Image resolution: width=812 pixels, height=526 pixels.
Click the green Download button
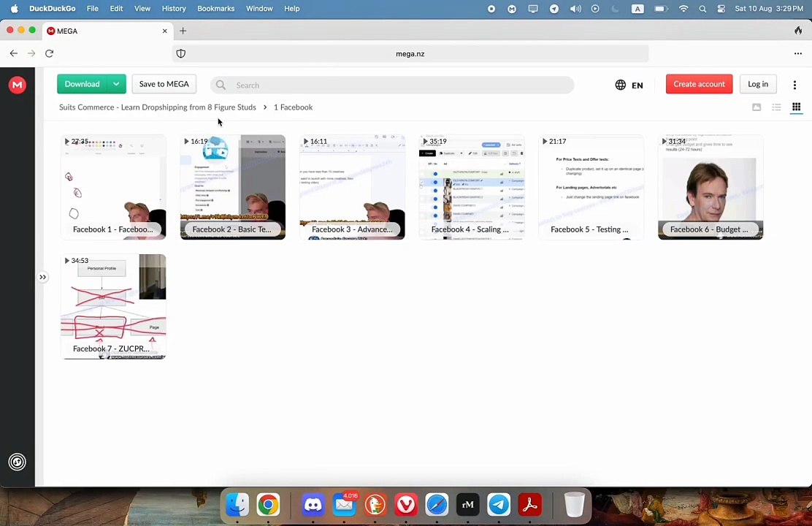coord(82,84)
